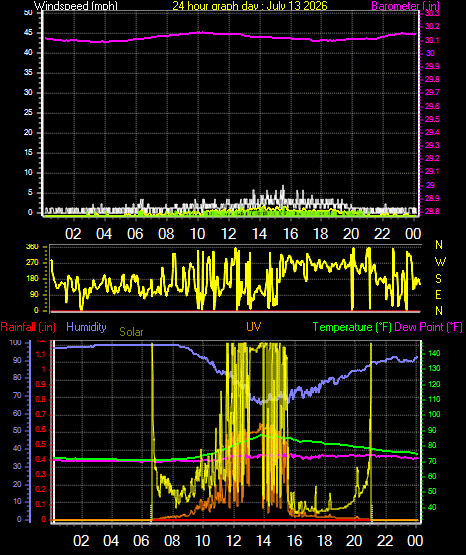Click the 29.5 barometer axis value

(432, 119)
